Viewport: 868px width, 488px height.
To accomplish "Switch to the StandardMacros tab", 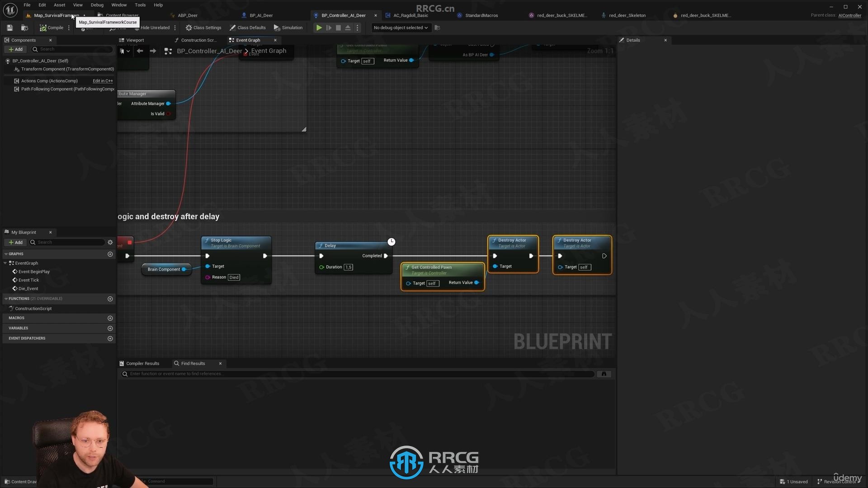I will tap(481, 15).
